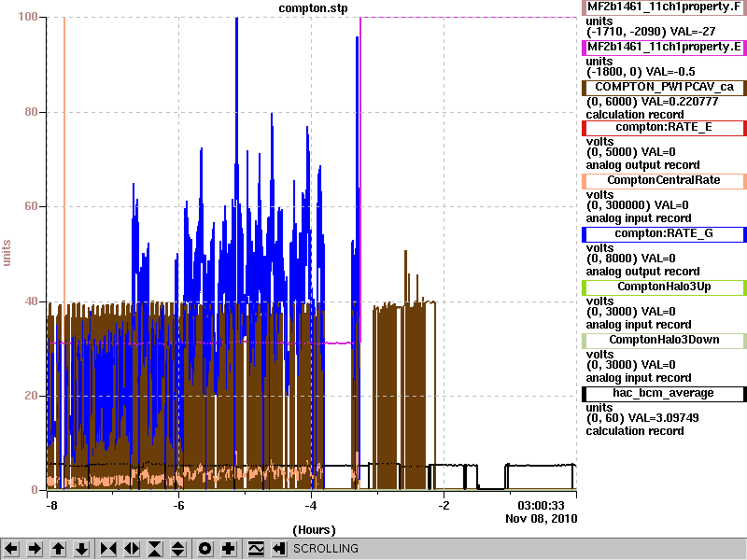Select the pale green ComptonHalo3Down legend entry
Screen dimensions: 747x560
coord(664,341)
